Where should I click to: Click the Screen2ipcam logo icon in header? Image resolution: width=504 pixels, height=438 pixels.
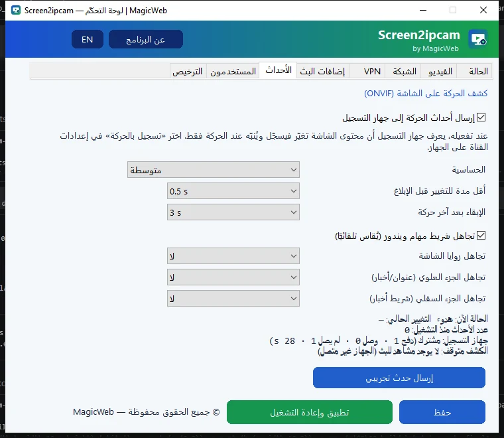click(x=478, y=39)
